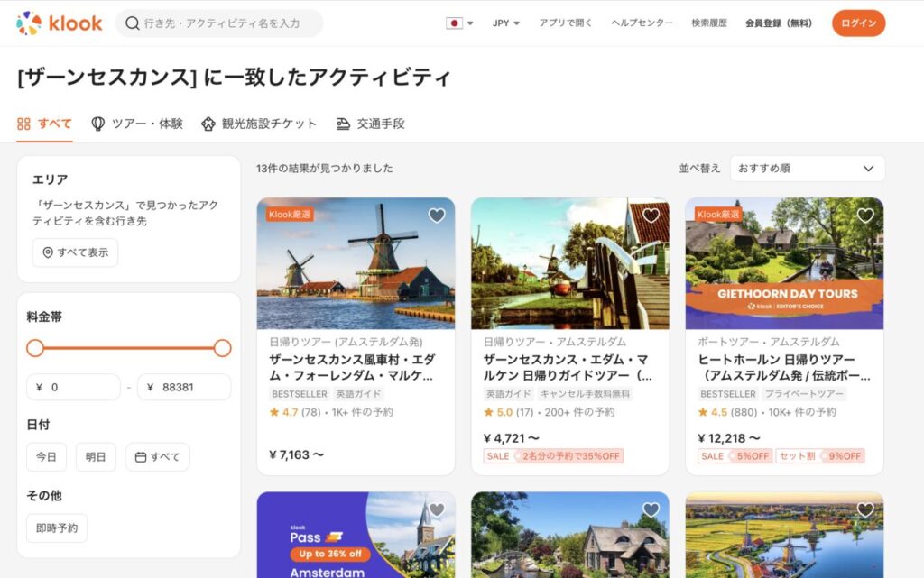Image resolution: width=924 pixels, height=578 pixels.
Task: Toggle the 明日 date filter
Action: [x=96, y=457]
